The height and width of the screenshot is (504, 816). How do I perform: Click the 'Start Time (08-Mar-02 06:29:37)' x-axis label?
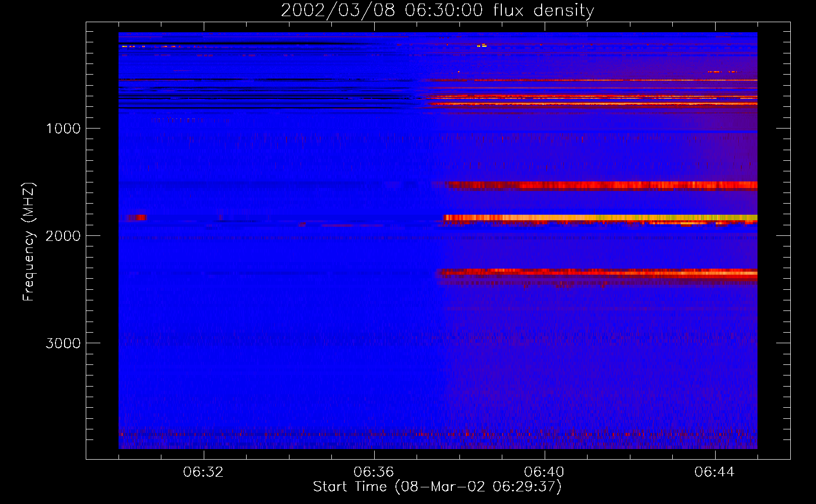pos(437,487)
